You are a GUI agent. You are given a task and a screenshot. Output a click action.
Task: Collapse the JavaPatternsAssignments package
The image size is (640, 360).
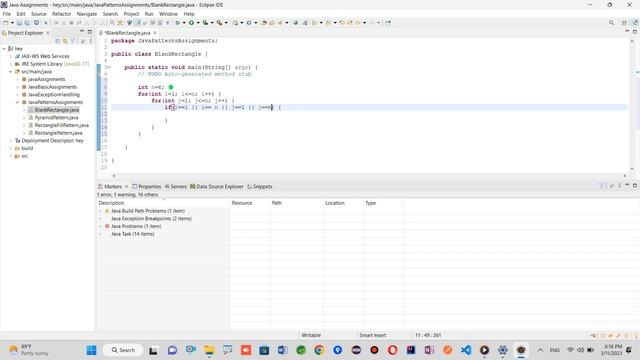tap(18, 102)
